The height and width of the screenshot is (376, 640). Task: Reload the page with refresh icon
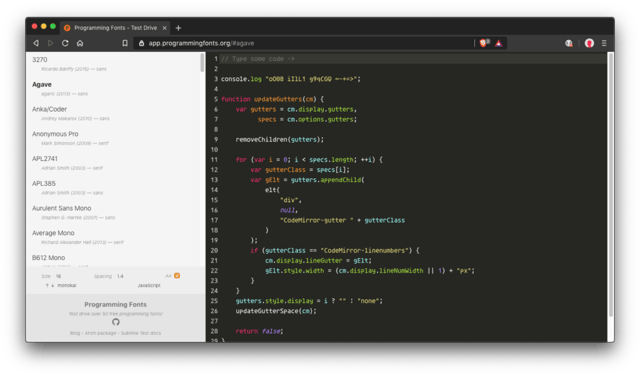click(x=65, y=43)
